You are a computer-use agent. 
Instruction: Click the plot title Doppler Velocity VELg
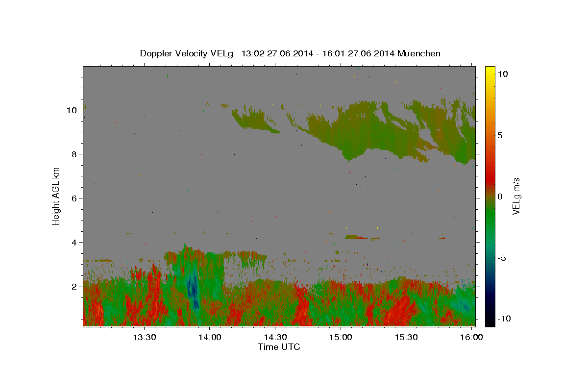click(186, 53)
